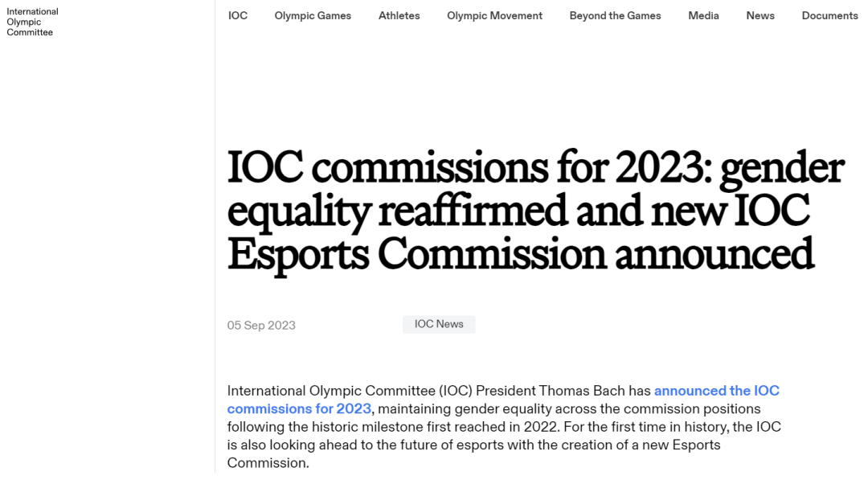
Task: Click 'historic milestone' in the article paragraph
Action: [379, 427]
